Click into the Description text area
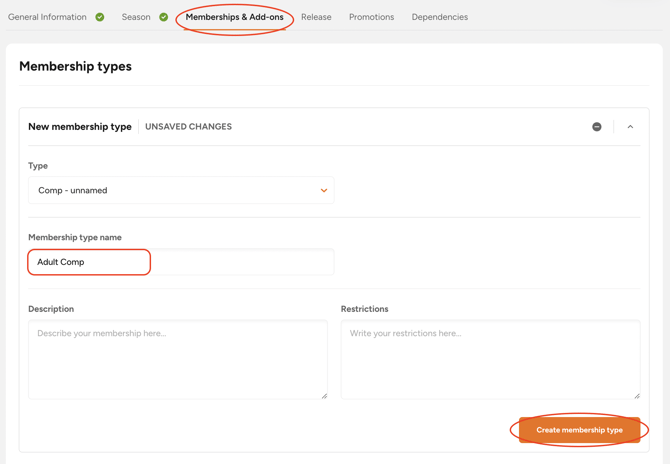The height and width of the screenshot is (464, 670). (x=178, y=359)
